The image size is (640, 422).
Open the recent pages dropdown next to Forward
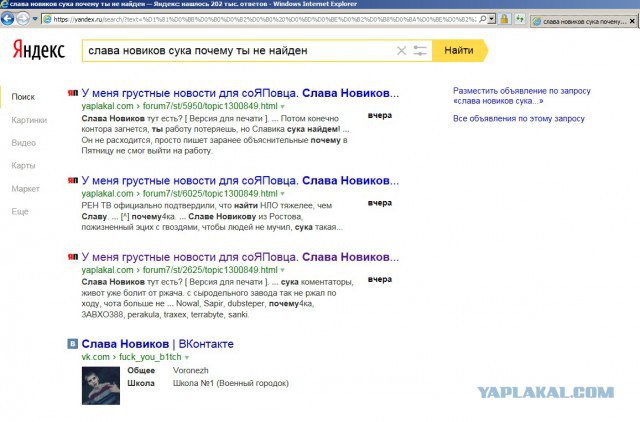(x=35, y=19)
